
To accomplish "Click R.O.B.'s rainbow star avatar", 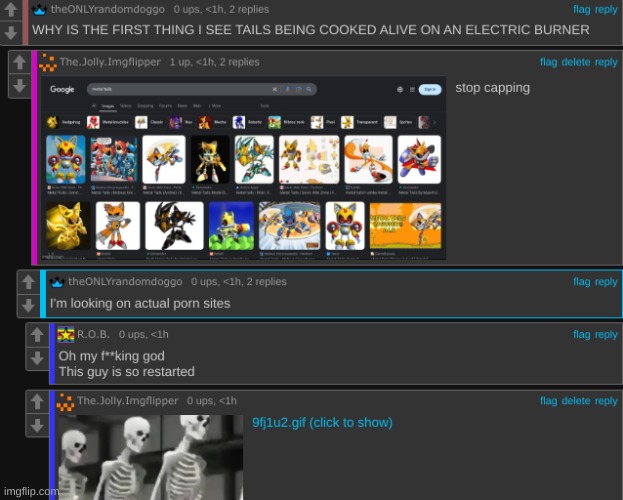I will pyautogui.click(x=66, y=335).
